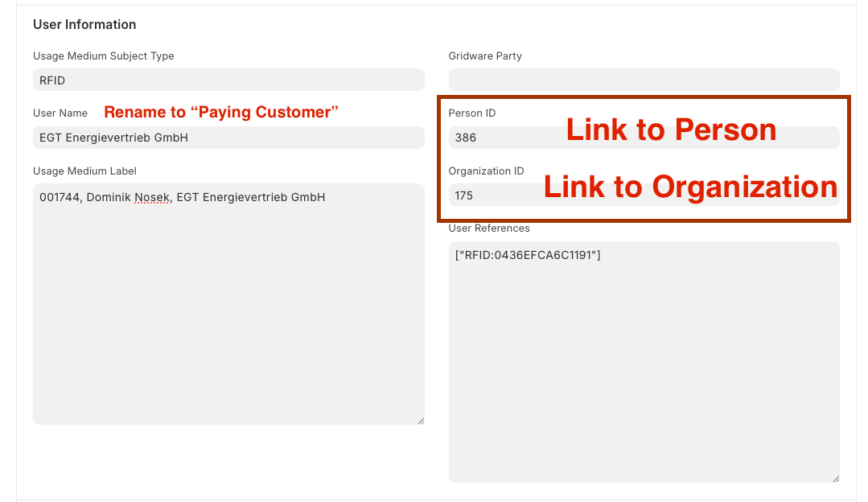Grab the User References text area resize handle
The width and height of the screenshot is (868, 502).
pyautogui.click(x=836, y=479)
